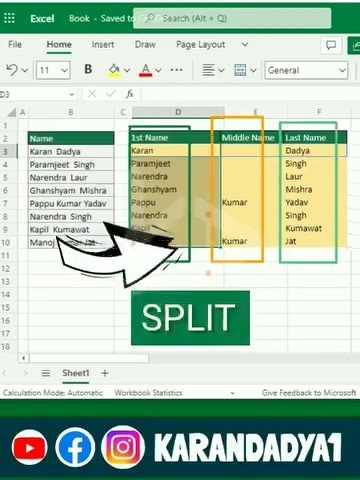Click Give Feedback to Microsoft
360x480 pixels.
[x=309, y=393]
